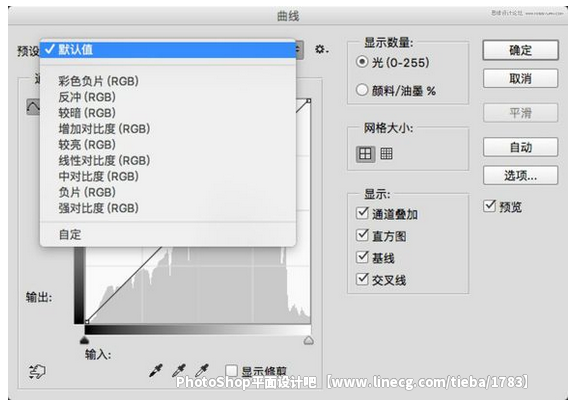Click the preset dropdown arrows
The image size is (584, 401).
click(299, 50)
